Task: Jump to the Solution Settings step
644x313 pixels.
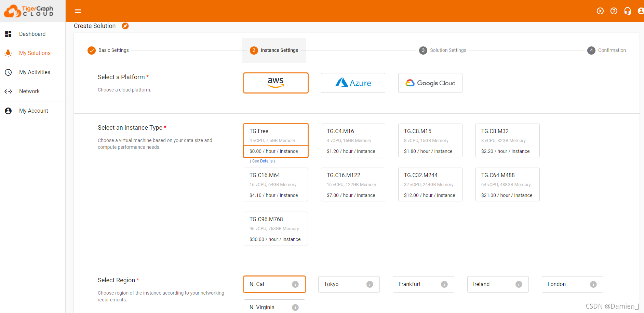Action: [x=443, y=51]
